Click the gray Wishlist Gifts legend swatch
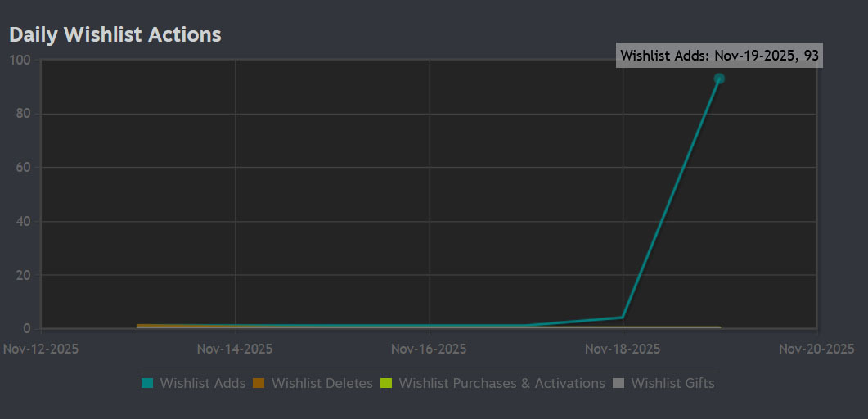The image size is (868, 419). 618,383
